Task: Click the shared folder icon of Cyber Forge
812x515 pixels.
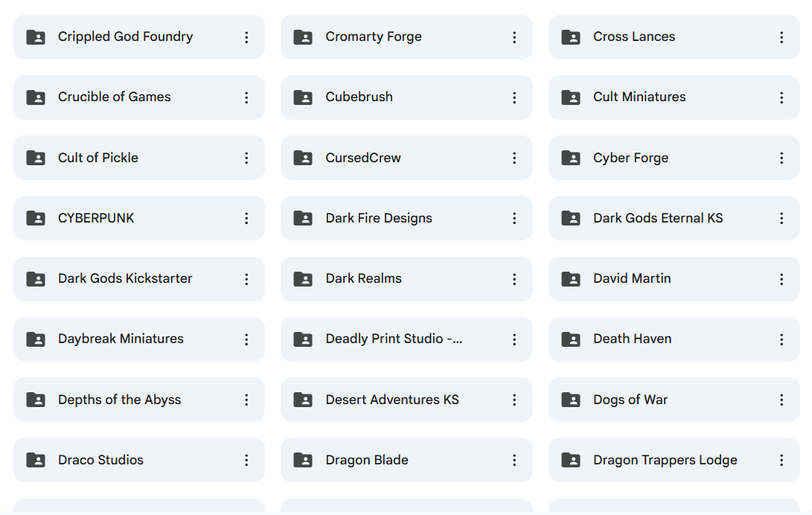Action: pyautogui.click(x=571, y=158)
